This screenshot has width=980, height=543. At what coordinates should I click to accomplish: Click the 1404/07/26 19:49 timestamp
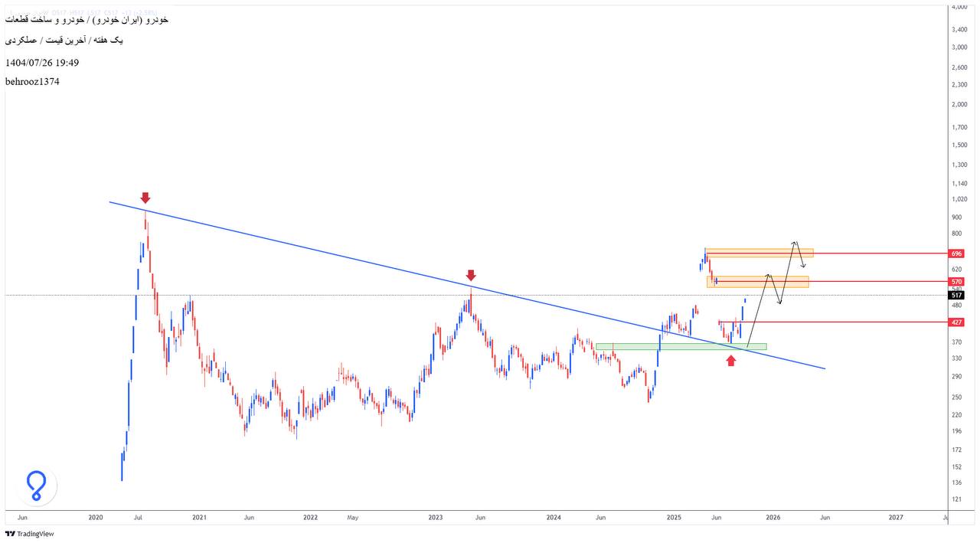(x=42, y=63)
